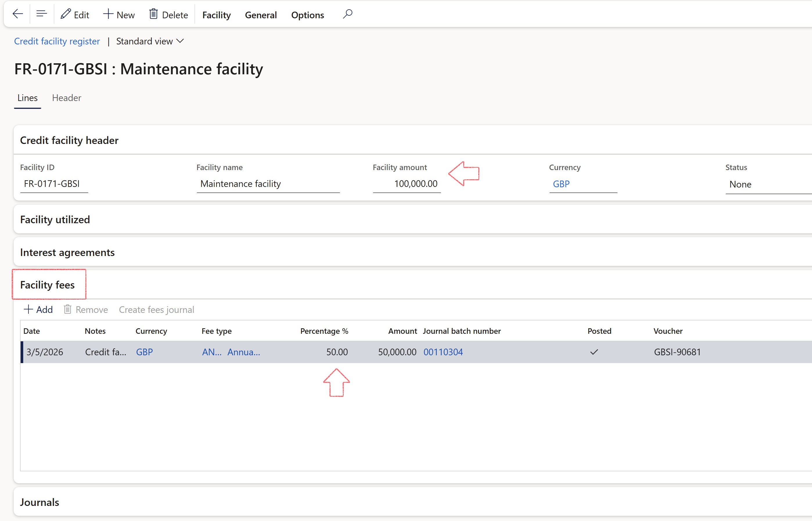Open journal batch number 00110304

443,352
